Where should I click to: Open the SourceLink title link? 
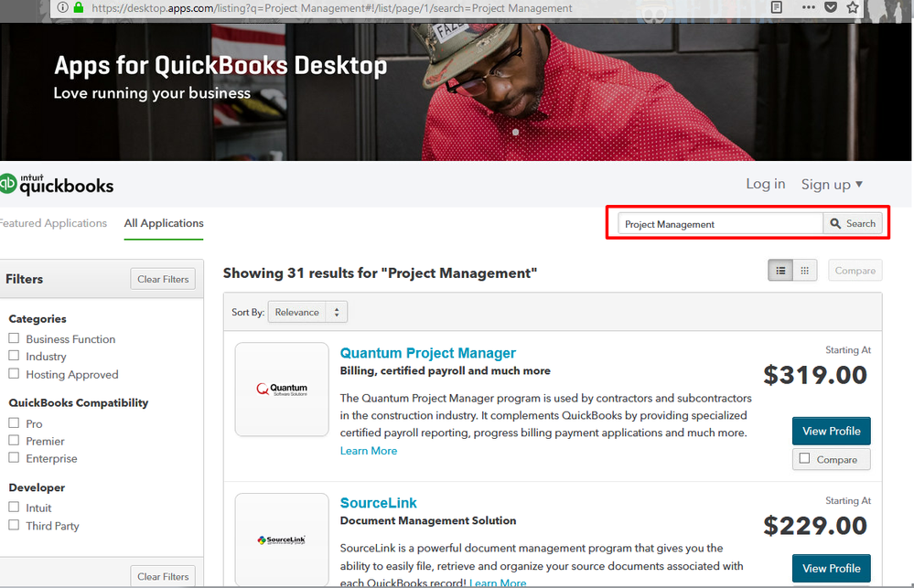click(378, 503)
